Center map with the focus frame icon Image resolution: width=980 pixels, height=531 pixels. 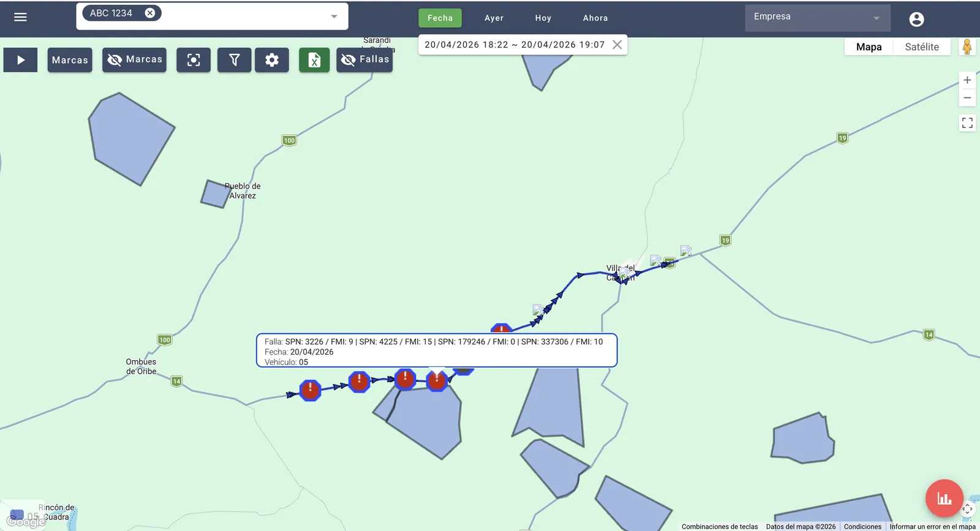tap(194, 60)
